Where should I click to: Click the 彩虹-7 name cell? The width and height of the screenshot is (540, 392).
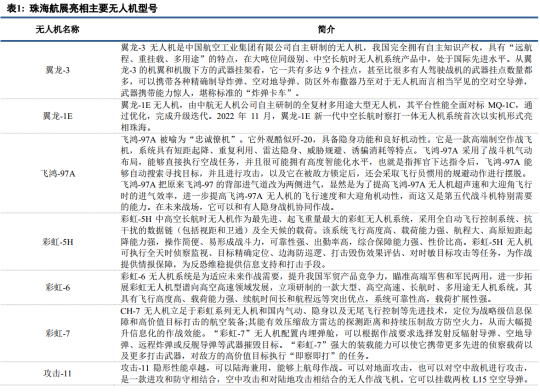click(x=57, y=333)
